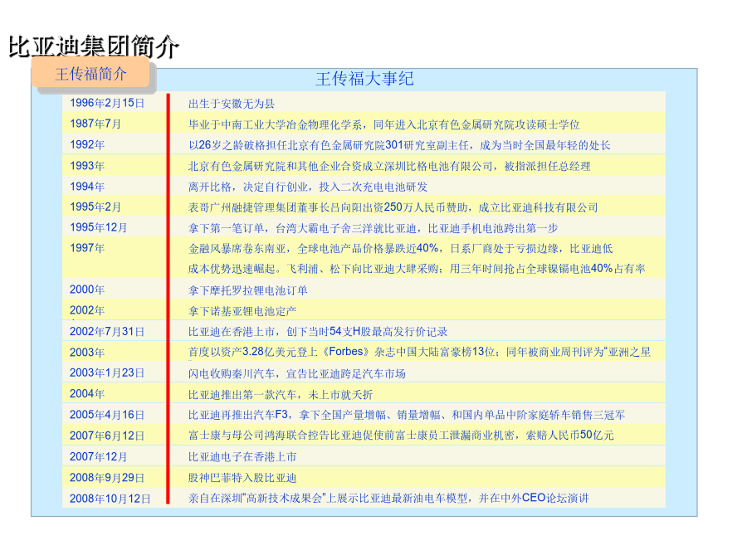Select the date 2000年
This screenshot has height=560, width=747.
pos(87,290)
